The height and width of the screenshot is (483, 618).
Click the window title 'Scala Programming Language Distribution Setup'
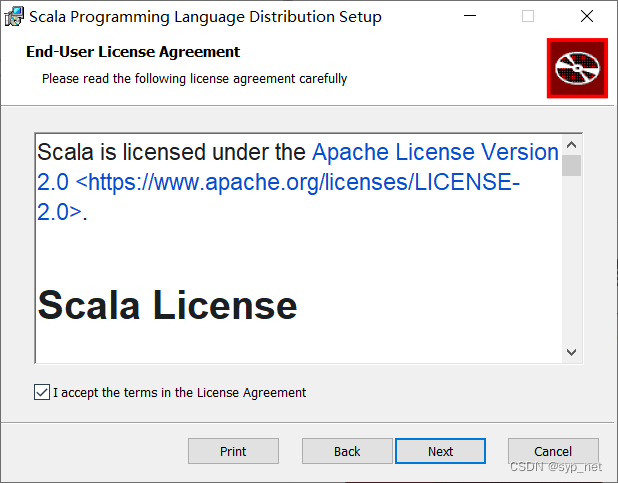pyautogui.click(x=205, y=17)
